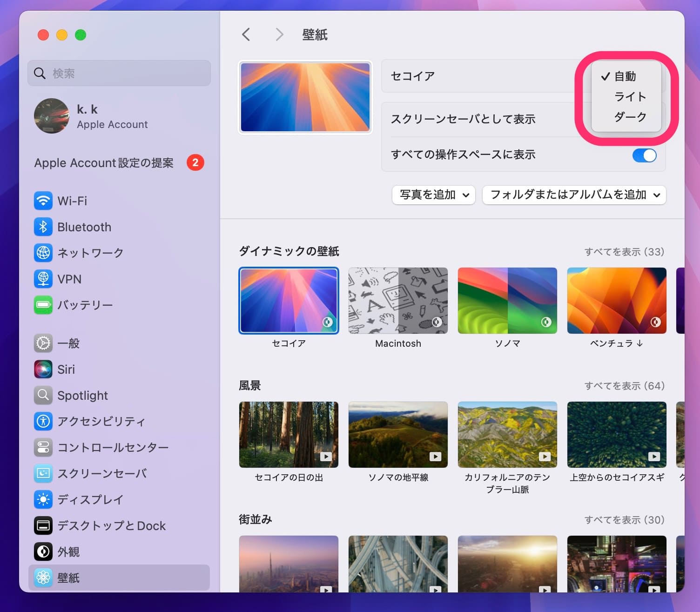700x612 pixels.
Task: Click the 壁紙 flower icon in sidebar
Action: (x=43, y=578)
